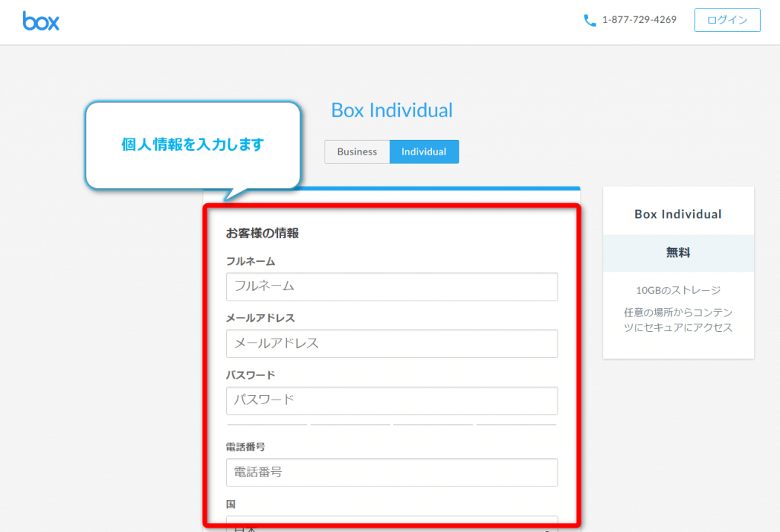Select the Individual plan tab
The height and width of the screenshot is (532, 780).
coord(424,151)
